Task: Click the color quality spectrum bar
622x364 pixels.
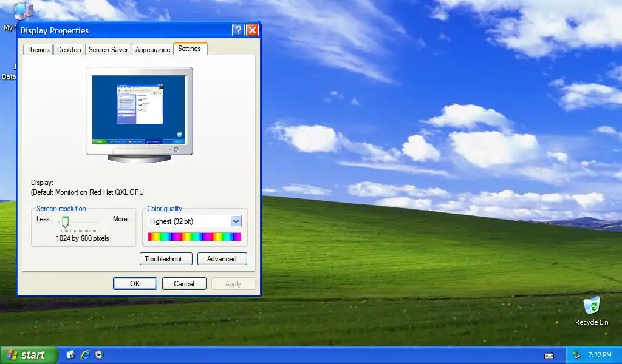Action: click(x=194, y=237)
